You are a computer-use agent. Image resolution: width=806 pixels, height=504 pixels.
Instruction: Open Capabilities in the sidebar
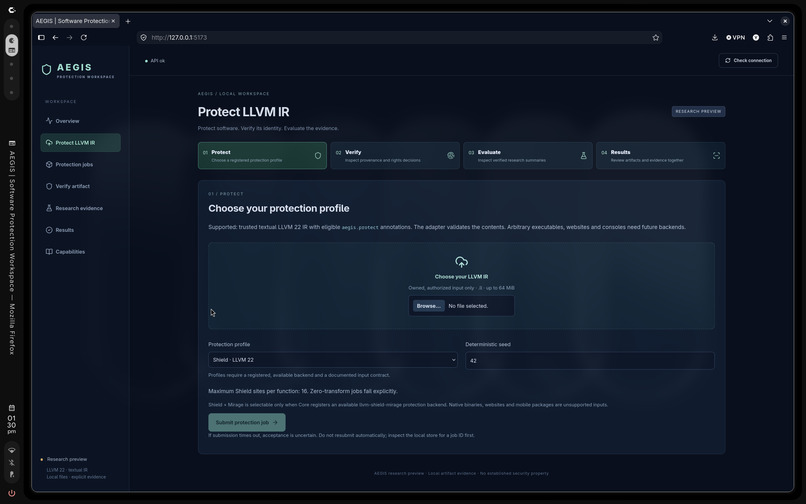[x=80, y=251]
